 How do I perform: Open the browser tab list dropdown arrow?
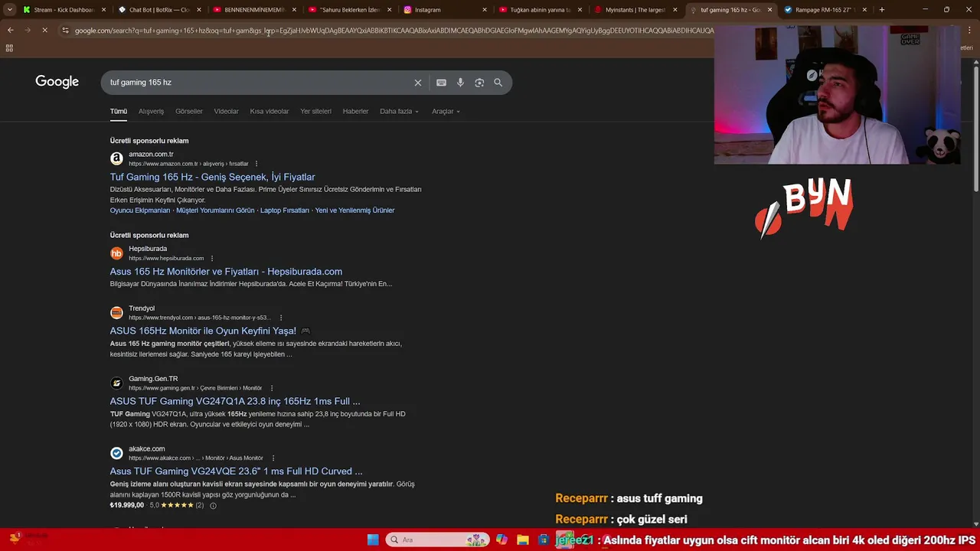point(9,10)
